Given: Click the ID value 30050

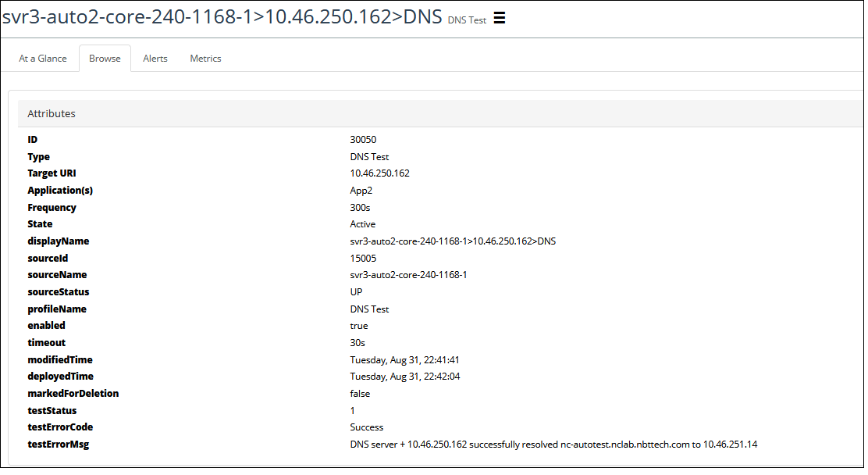Looking at the screenshot, I should (x=363, y=140).
